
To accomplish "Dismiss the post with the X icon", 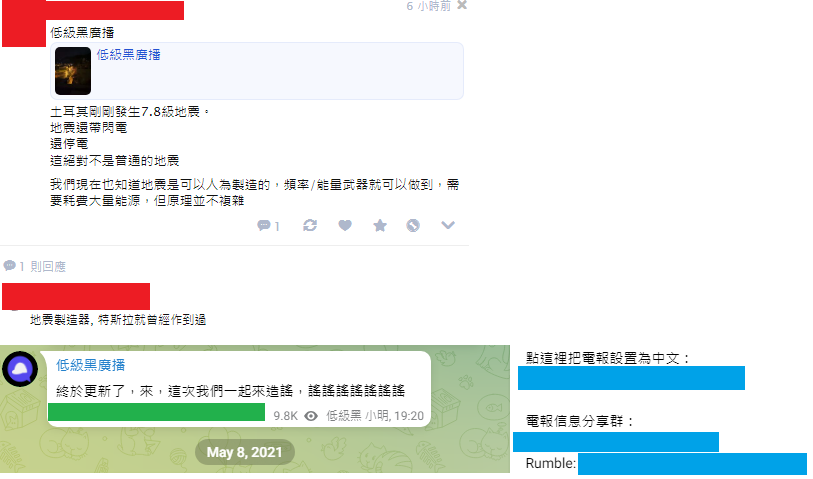I will click(462, 5).
